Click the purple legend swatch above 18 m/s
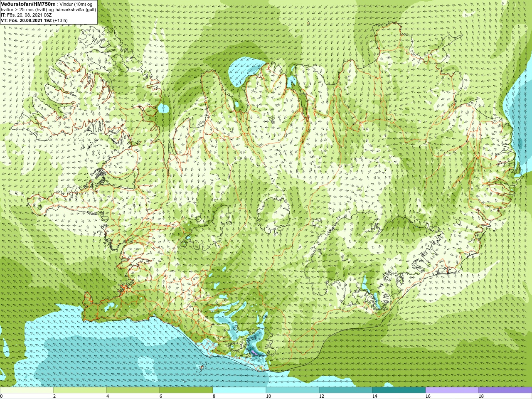 tap(505, 390)
